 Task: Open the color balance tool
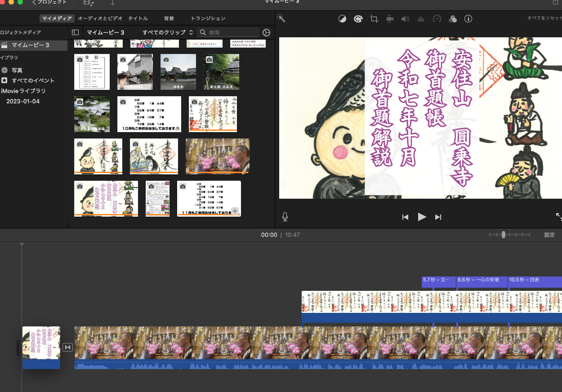pyautogui.click(x=343, y=19)
